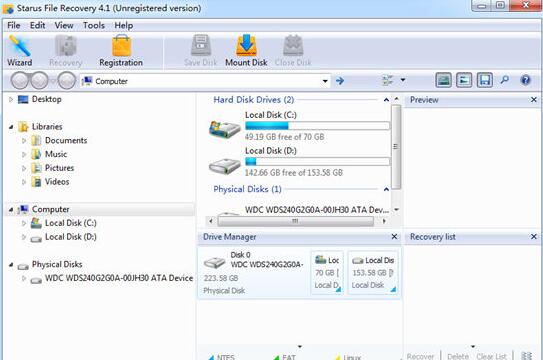This screenshot has width=543, height=360.
Task: Select the 70 GB partition tile in Drive Manager
Action: pos(327,273)
